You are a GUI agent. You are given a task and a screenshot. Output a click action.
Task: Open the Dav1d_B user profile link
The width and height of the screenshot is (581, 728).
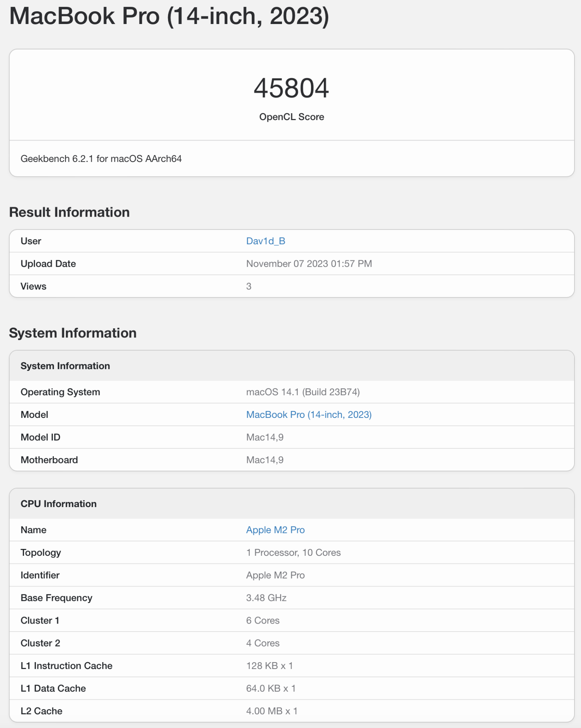266,241
